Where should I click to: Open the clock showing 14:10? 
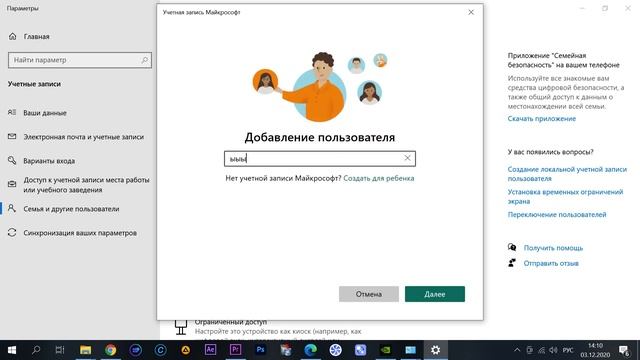[x=595, y=350]
